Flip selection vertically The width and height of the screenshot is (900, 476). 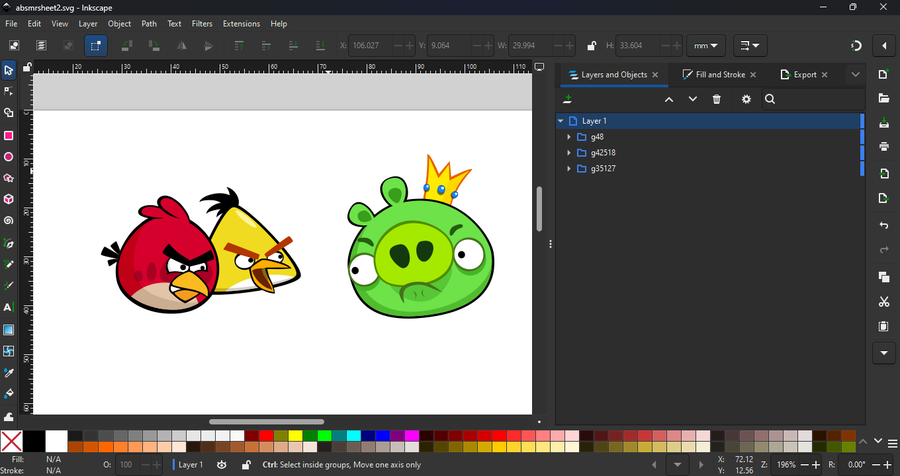pos(208,45)
